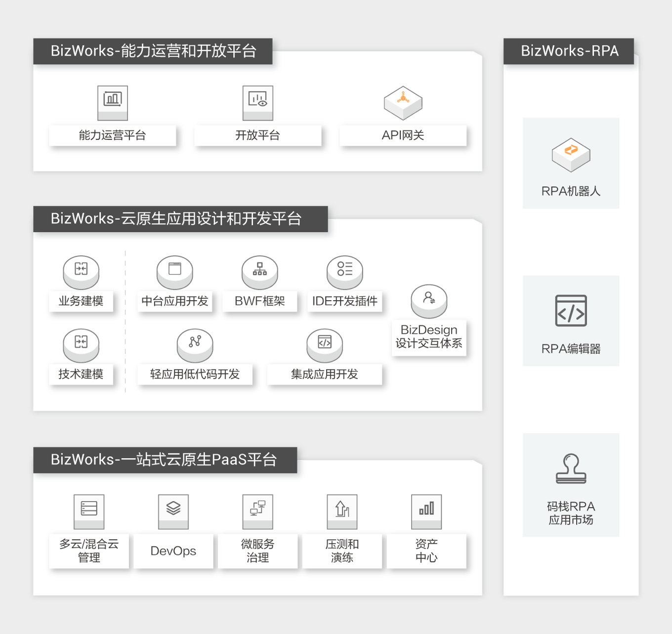Viewport: 672px width, 634px height.
Task: Select the 开放平台 icon
Action: (258, 103)
